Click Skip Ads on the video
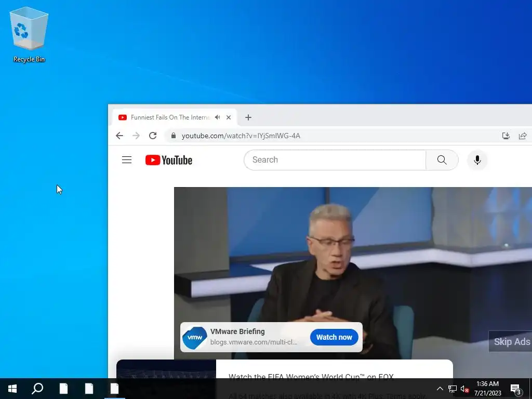532x399 pixels. click(x=511, y=341)
